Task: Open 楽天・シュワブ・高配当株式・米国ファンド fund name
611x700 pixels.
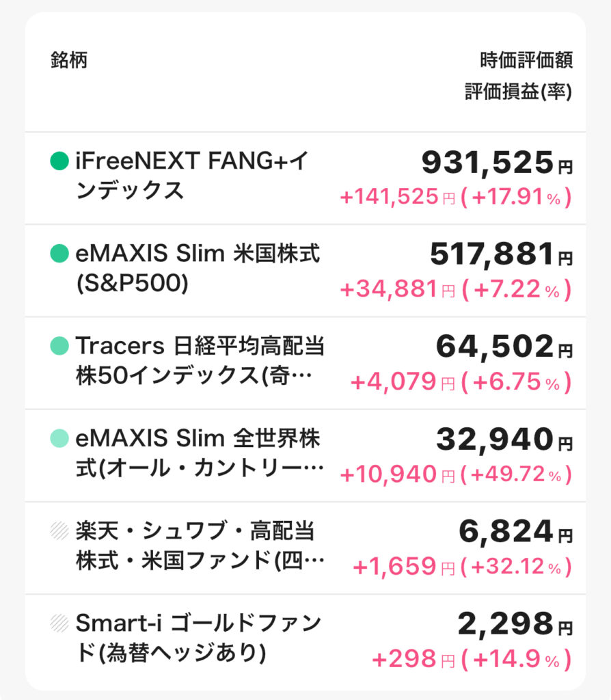Action: [200, 546]
